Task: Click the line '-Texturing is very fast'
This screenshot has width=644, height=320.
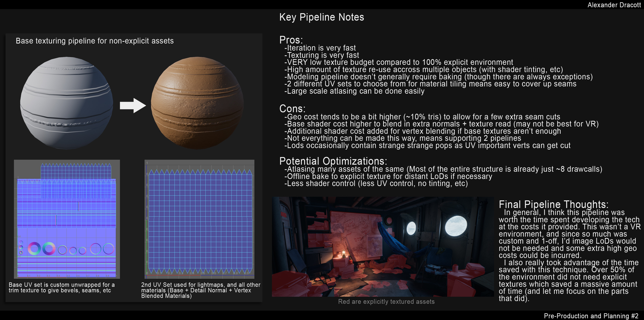Action: click(322, 55)
